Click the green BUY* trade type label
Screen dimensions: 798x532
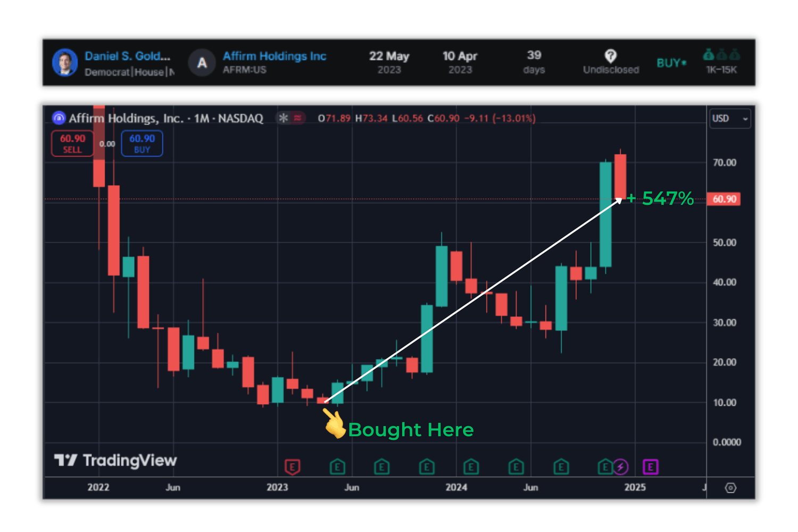(671, 63)
